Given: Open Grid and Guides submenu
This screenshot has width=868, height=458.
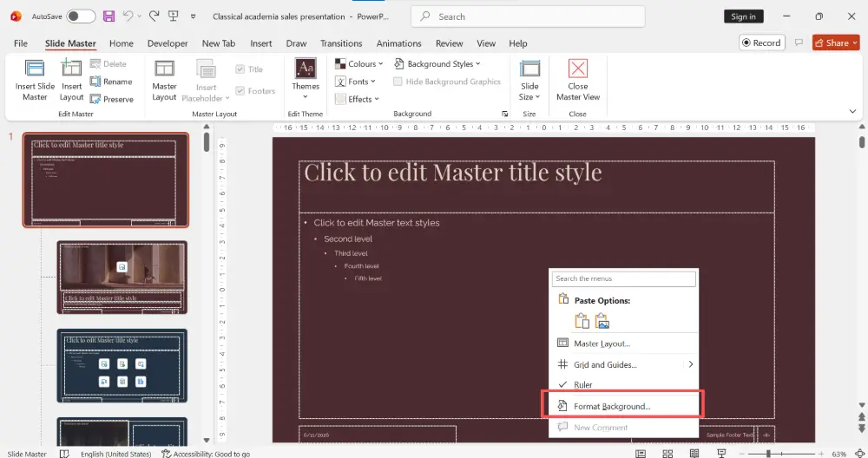Looking at the screenshot, I should pyautogui.click(x=624, y=364).
